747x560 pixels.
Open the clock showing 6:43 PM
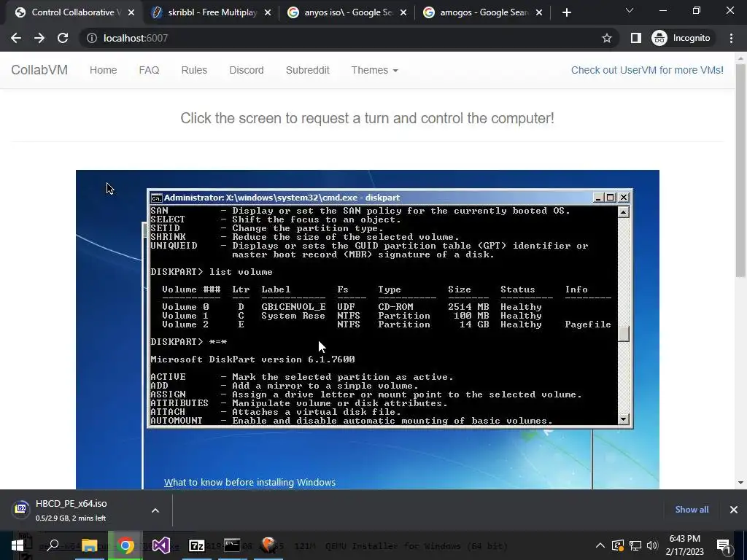point(684,545)
